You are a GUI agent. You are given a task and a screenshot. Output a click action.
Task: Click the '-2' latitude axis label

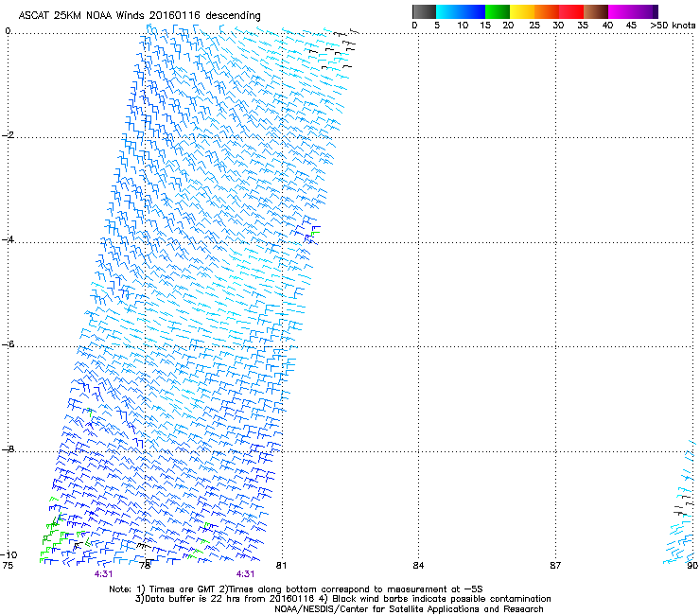click(x=8, y=135)
